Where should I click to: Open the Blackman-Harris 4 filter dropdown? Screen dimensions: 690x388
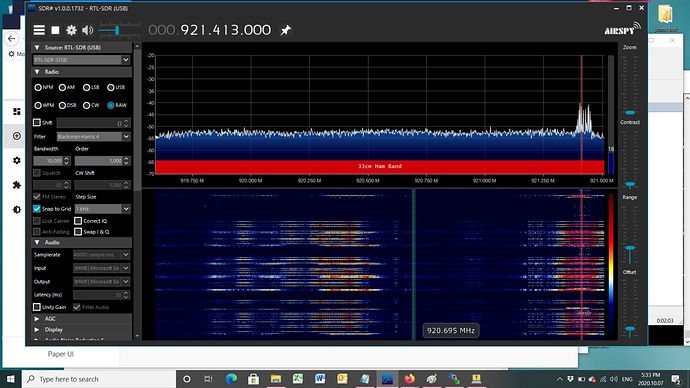coord(94,137)
